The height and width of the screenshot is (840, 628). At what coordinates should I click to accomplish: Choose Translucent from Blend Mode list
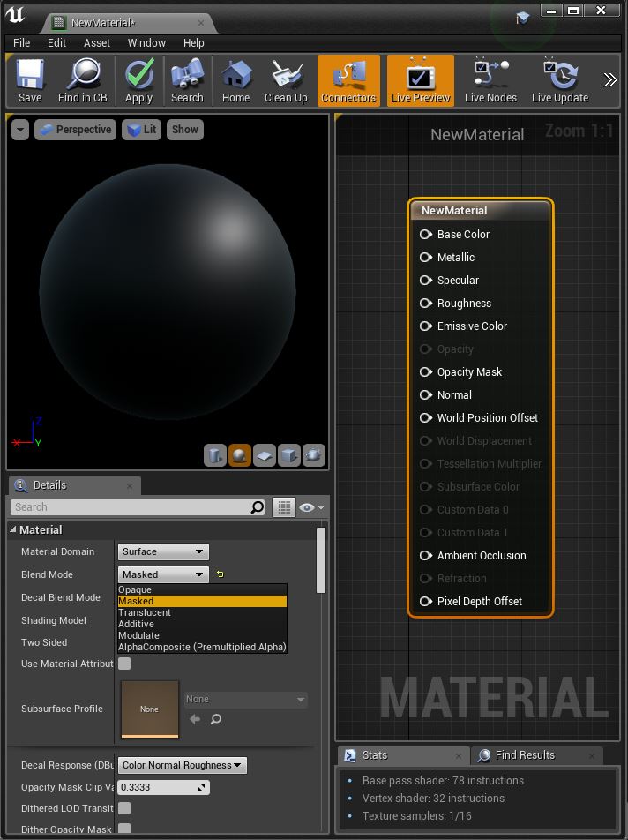point(145,612)
